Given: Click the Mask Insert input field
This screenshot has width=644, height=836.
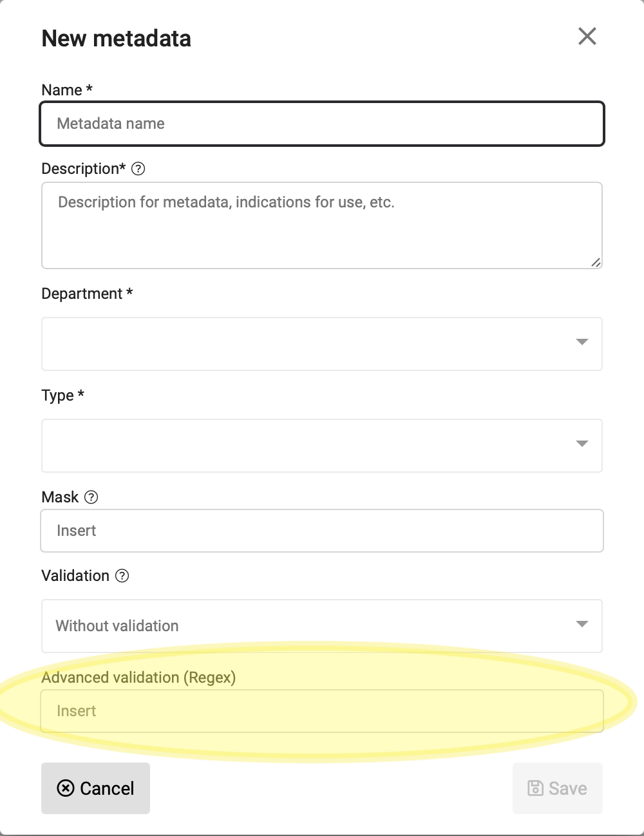Looking at the screenshot, I should coord(322,531).
